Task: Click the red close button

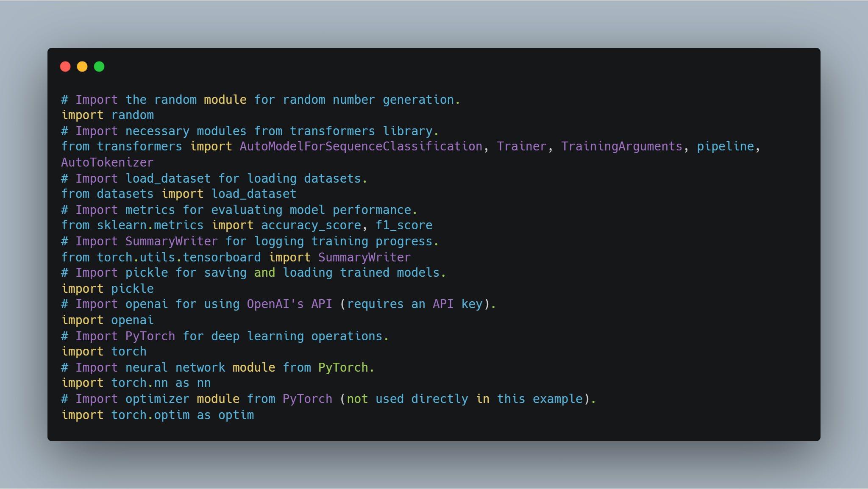Action: (66, 66)
